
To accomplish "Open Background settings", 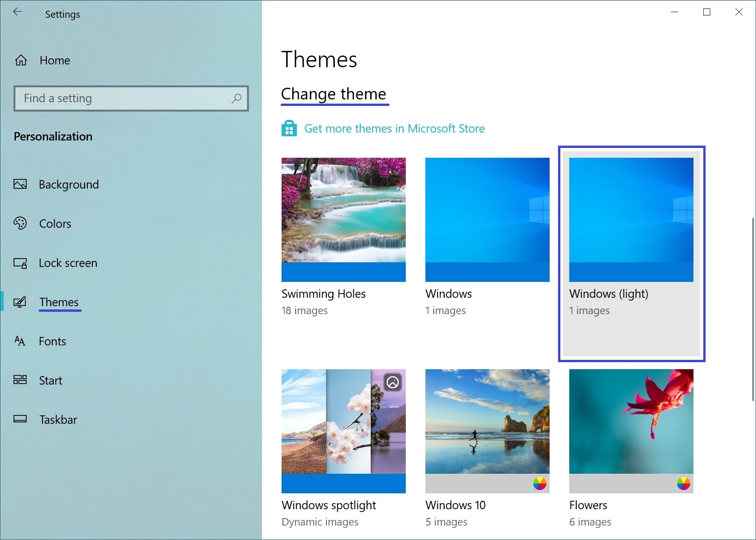I will (69, 184).
